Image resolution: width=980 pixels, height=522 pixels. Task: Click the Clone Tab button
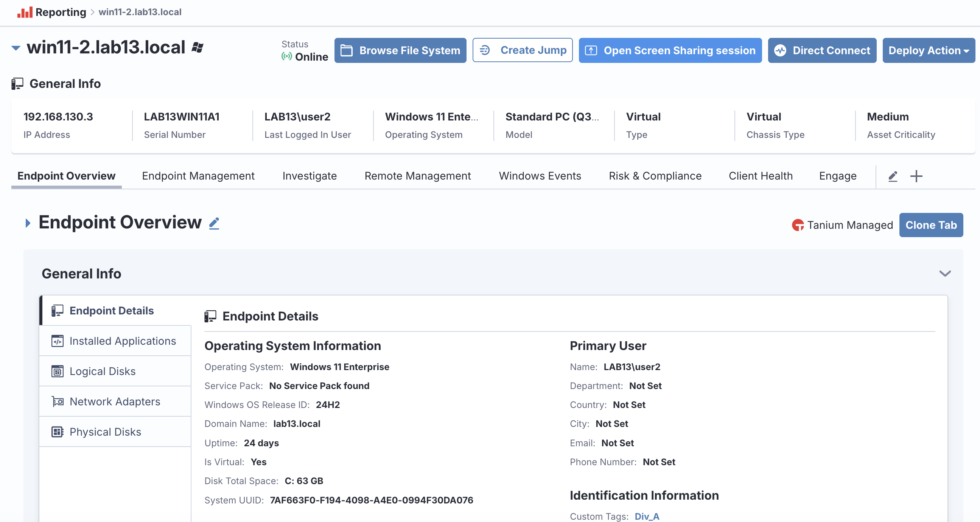tap(930, 225)
